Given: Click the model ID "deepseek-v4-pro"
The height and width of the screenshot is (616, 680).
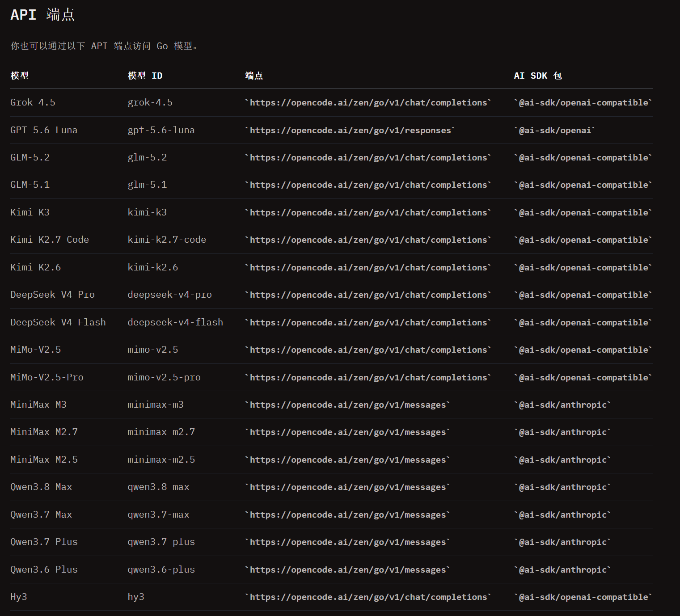Looking at the screenshot, I should (170, 295).
